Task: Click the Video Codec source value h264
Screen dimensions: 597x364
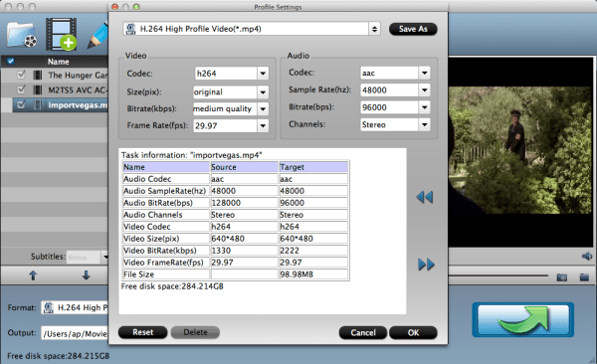Action: click(221, 227)
